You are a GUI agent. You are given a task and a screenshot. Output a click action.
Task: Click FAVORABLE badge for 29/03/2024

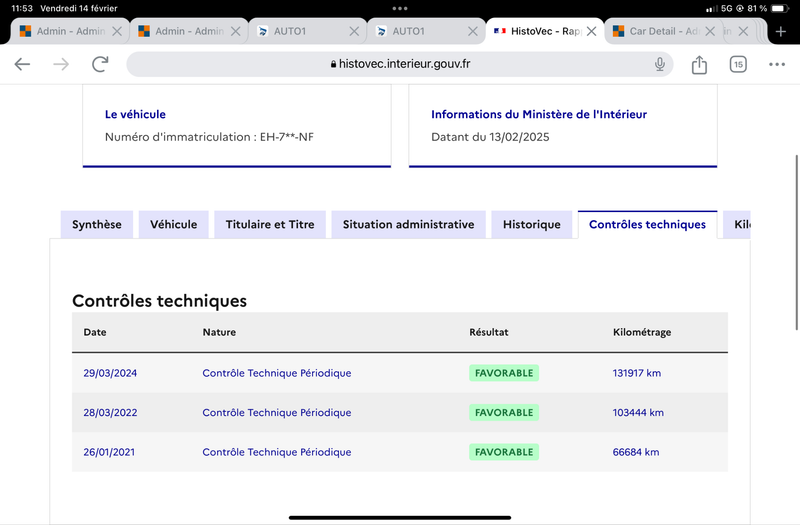point(504,373)
